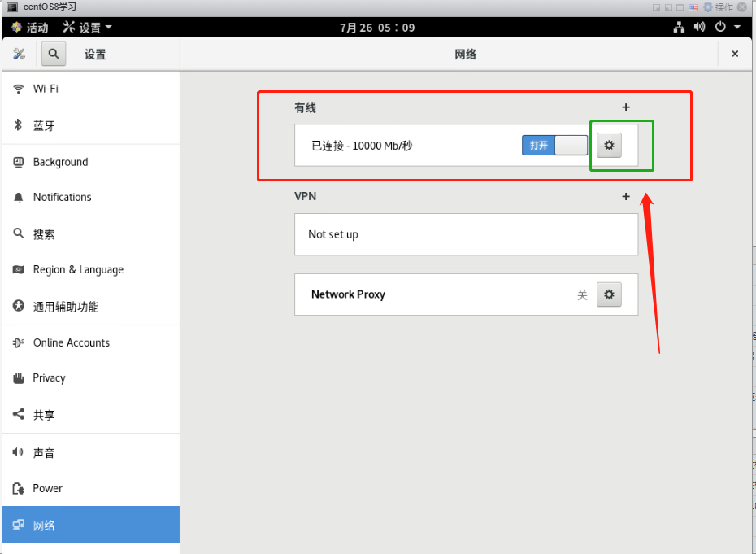Click the Power battery icon
Screen dimensions: 756x554
click(x=19, y=488)
